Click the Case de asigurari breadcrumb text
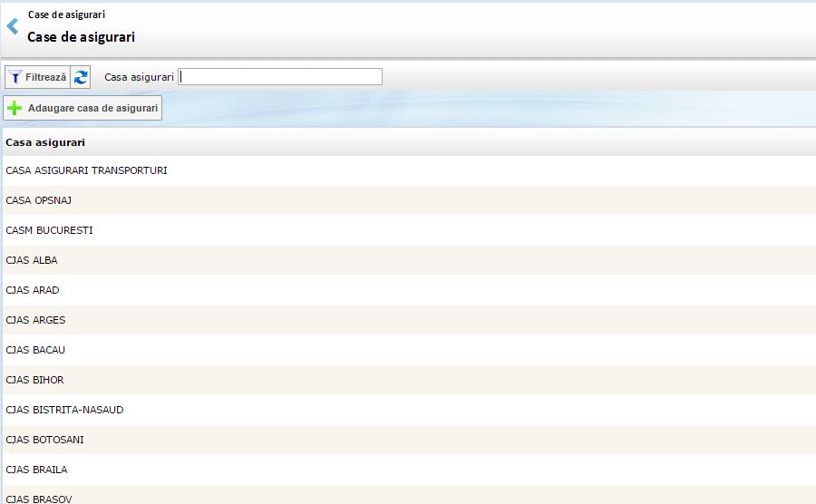The width and height of the screenshot is (816, 504). click(66, 15)
